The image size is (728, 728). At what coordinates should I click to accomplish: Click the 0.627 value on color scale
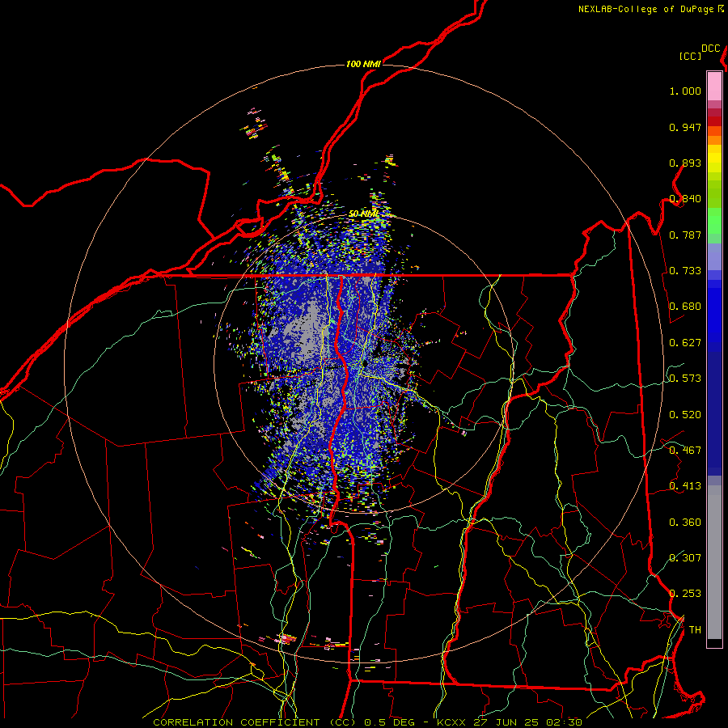coord(685,343)
